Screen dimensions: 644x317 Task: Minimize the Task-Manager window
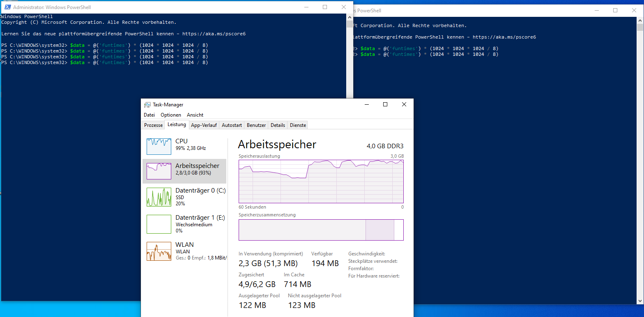pyautogui.click(x=366, y=104)
